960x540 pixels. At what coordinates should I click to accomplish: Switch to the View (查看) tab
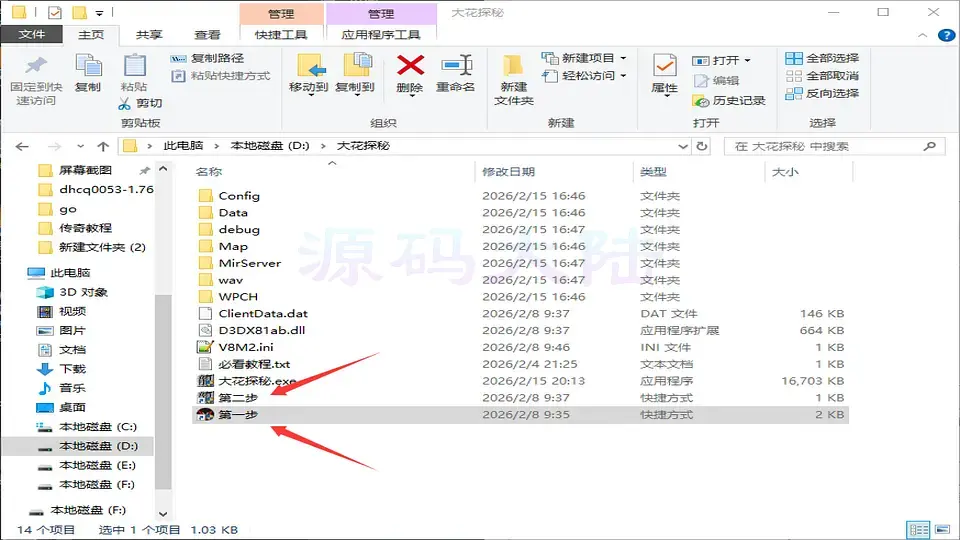click(207, 35)
